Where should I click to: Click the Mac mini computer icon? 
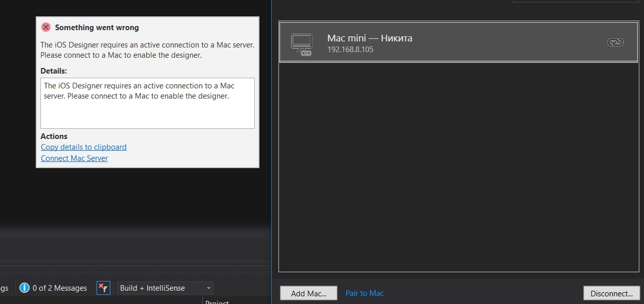pyautogui.click(x=301, y=44)
